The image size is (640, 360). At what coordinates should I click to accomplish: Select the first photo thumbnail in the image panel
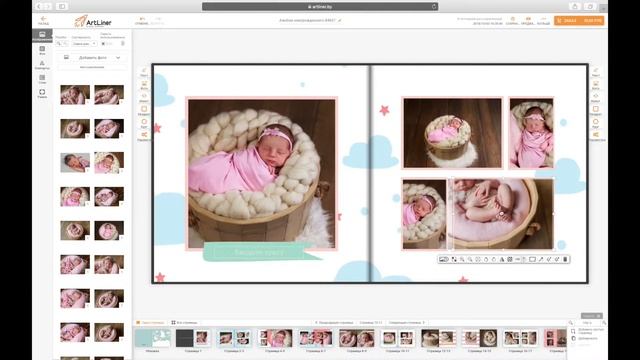[75, 95]
